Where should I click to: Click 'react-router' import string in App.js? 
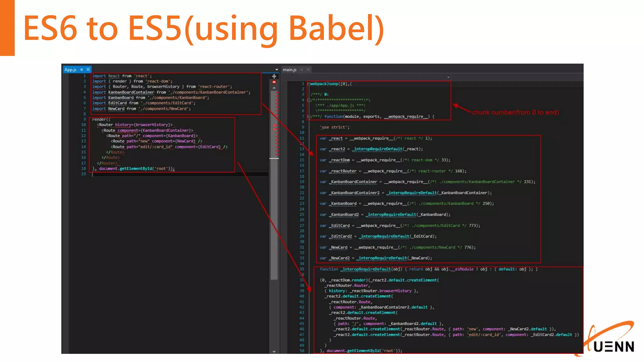click(x=215, y=86)
